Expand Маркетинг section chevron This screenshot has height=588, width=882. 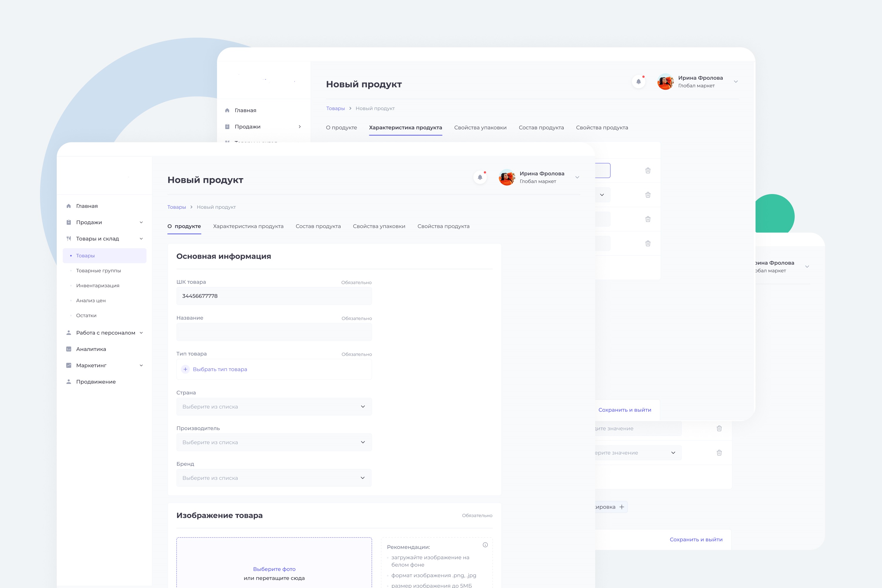click(141, 365)
